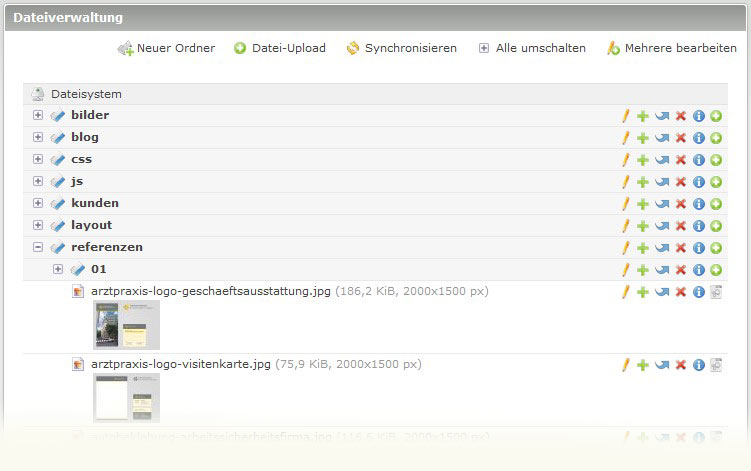Viewport: 751px width, 471px height.
Task: Edit the bilder folder with pencil icon
Action: (626, 116)
